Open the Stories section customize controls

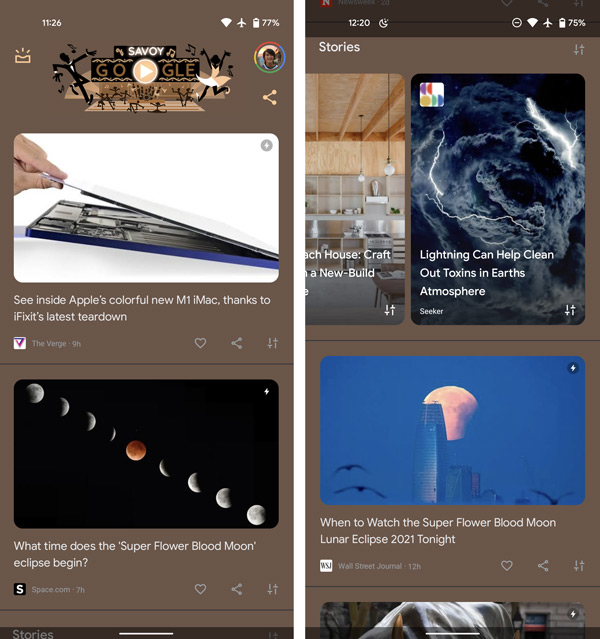point(579,49)
